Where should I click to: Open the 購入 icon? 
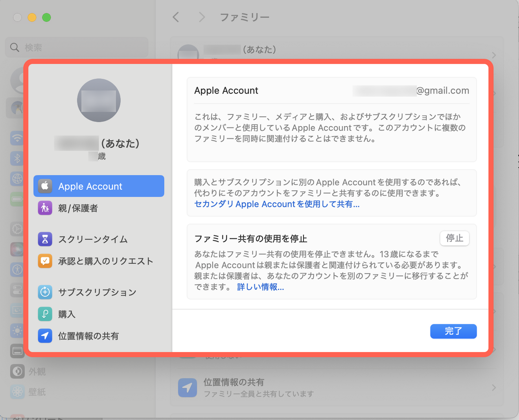click(x=45, y=314)
